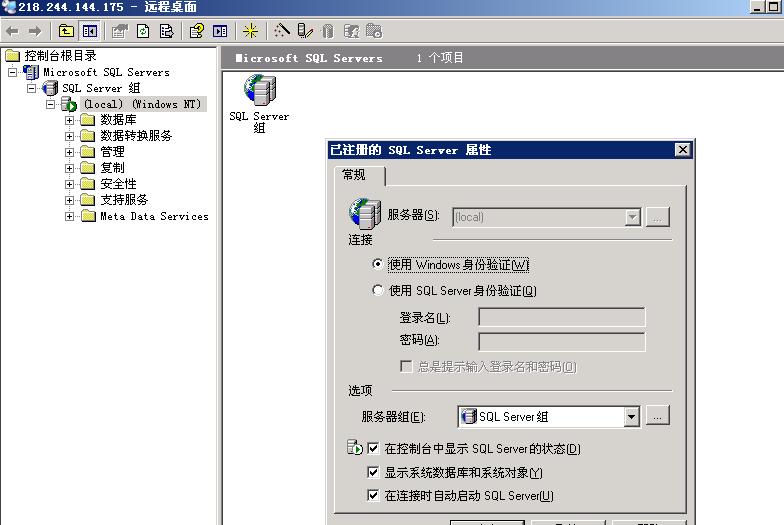Click the toolbar Properties icon
784x525 pixels.
[119, 31]
